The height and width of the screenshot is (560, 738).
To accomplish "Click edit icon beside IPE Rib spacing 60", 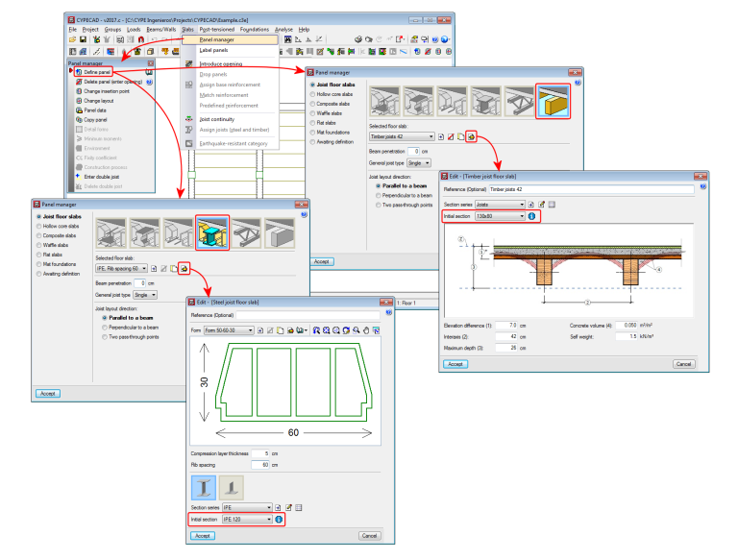I will coord(184,269).
